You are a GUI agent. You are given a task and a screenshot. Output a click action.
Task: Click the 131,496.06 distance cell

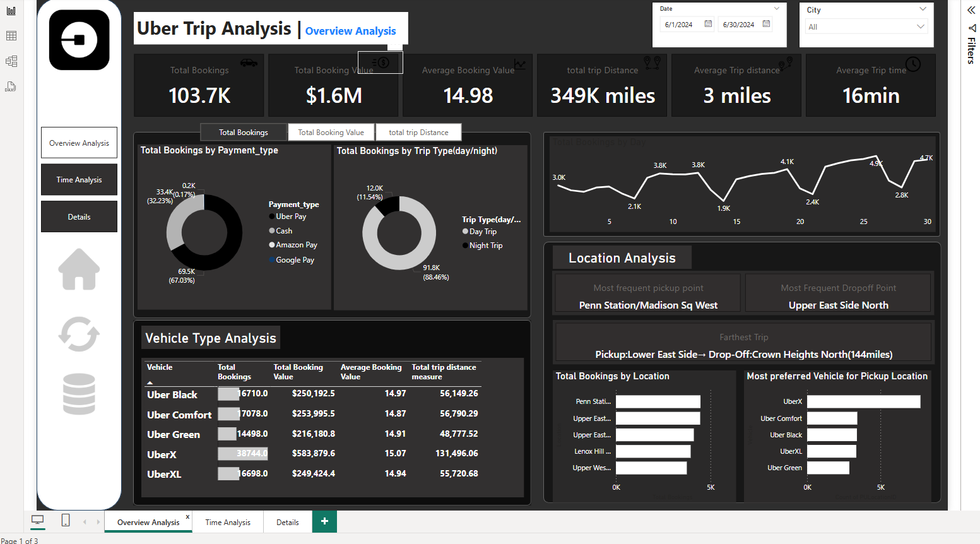point(457,453)
